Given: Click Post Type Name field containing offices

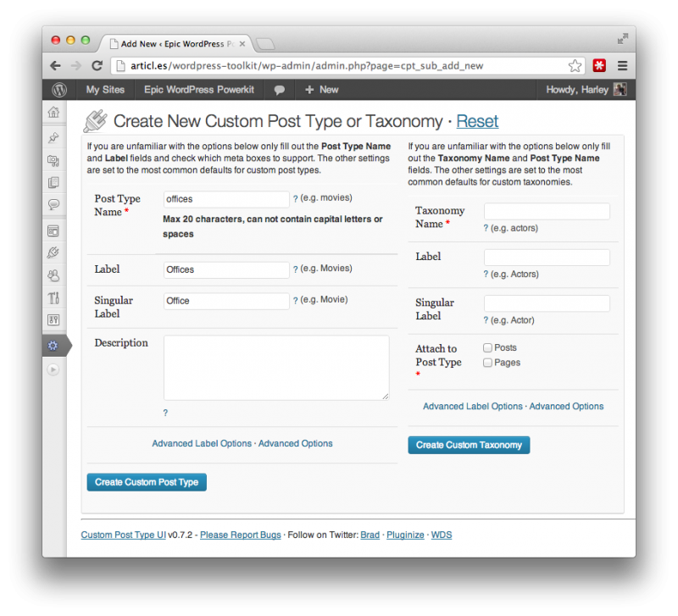Looking at the screenshot, I should click(x=226, y=199).
